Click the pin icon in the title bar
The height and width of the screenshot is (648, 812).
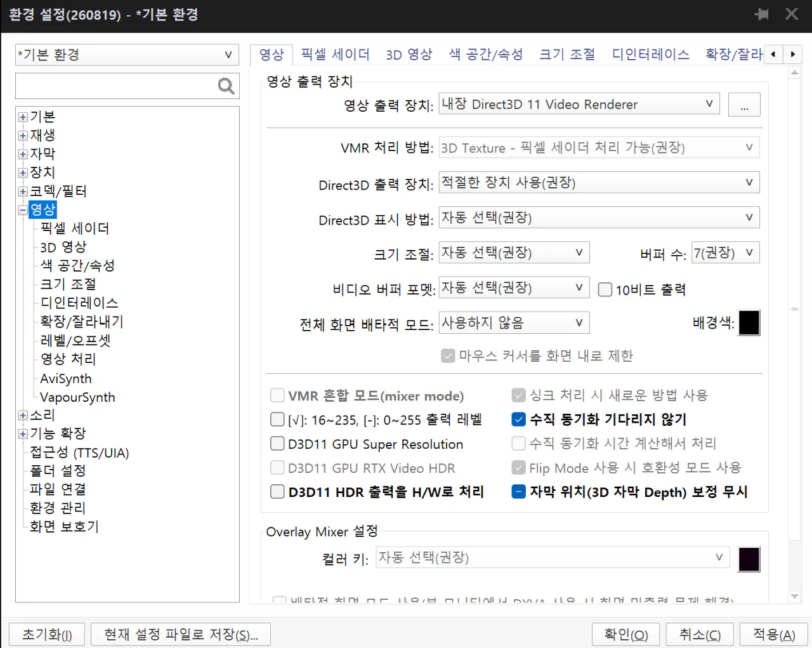click(761, 14)
